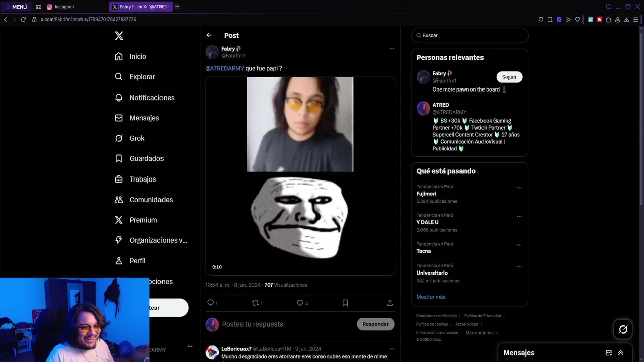
Task: Open account menu dots near ATREDARMY
Action: tap(190, 346)
